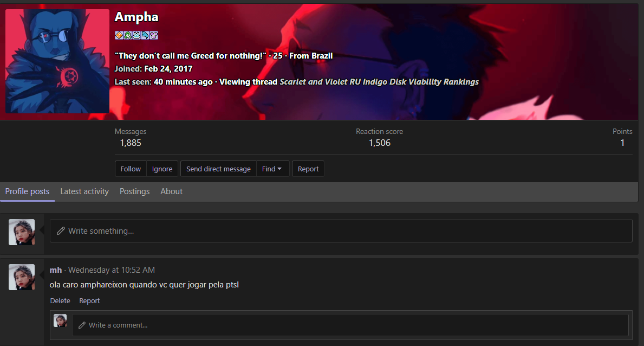
Task: Click the Greed quote user title text
Action: coord(191,55)
